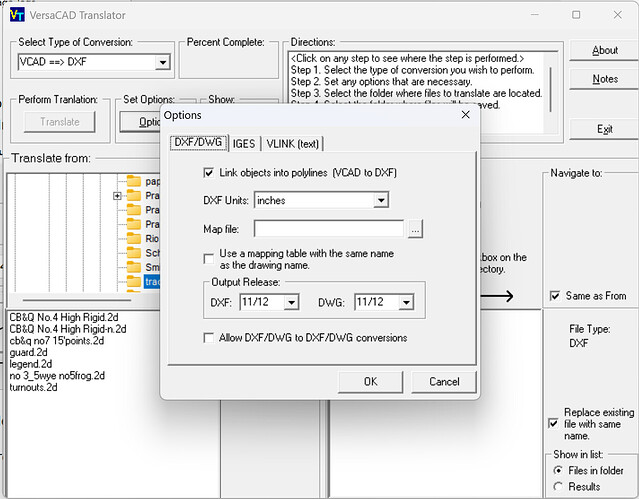
Task: Open the DXF Units dropdown
Action: click(x=380, y=201)
